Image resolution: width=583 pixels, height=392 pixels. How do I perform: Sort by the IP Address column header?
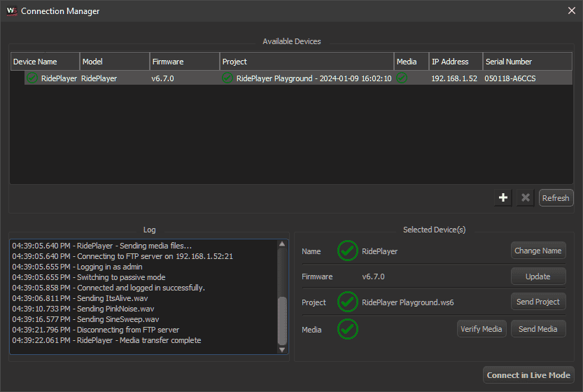[x=455, y=62]
